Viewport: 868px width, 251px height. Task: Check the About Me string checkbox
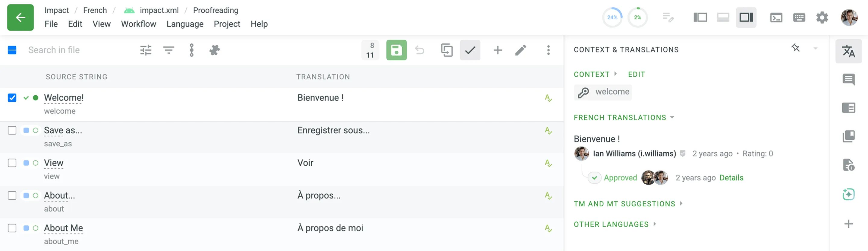coord(12,228)
